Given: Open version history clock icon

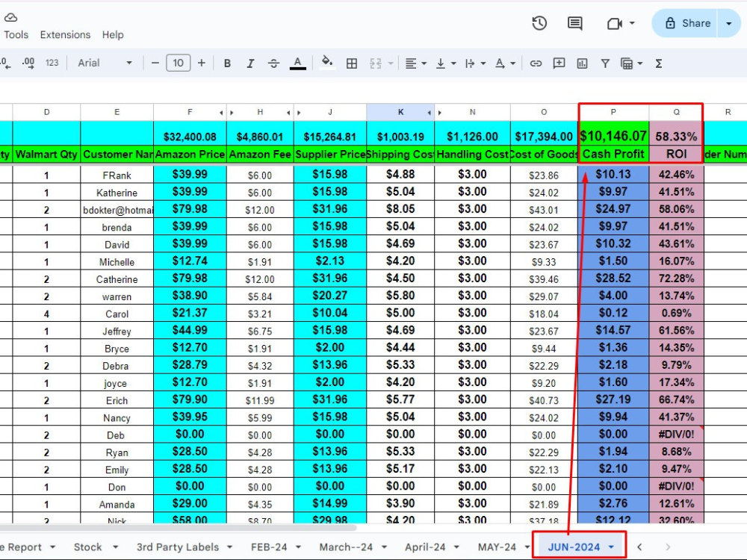Looking at the screenshot, I should pyautogui.click(x=539, y=23).
